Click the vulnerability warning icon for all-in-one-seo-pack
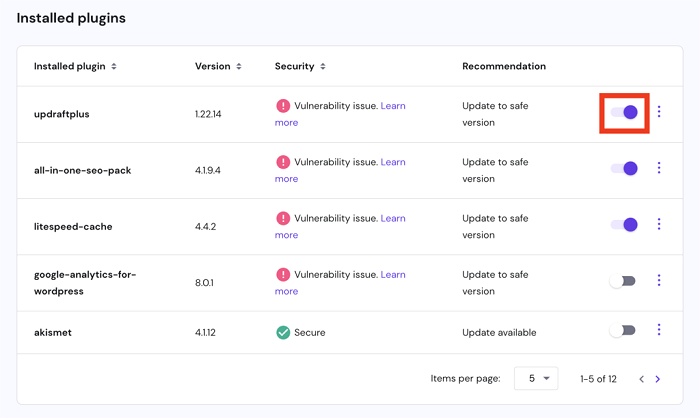Image resolution: width=700 pixels, height=418 pixels. click(283, 162)
